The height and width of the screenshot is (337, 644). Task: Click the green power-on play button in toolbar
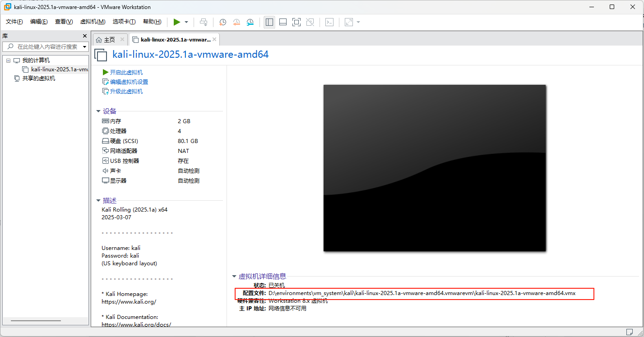[x=177, y=22]
